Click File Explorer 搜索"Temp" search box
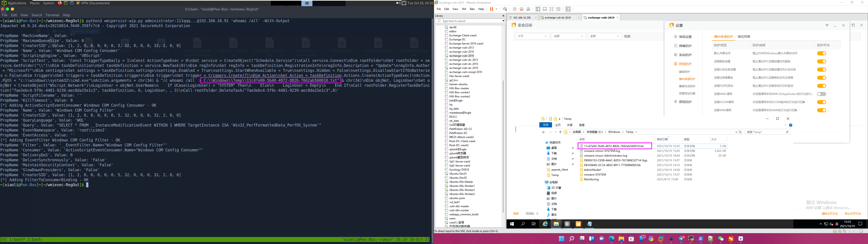 (767, 132)
